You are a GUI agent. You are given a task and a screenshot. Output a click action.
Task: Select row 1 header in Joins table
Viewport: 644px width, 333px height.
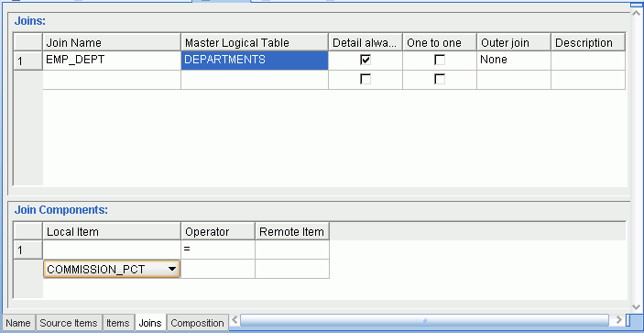coord(27,61)
